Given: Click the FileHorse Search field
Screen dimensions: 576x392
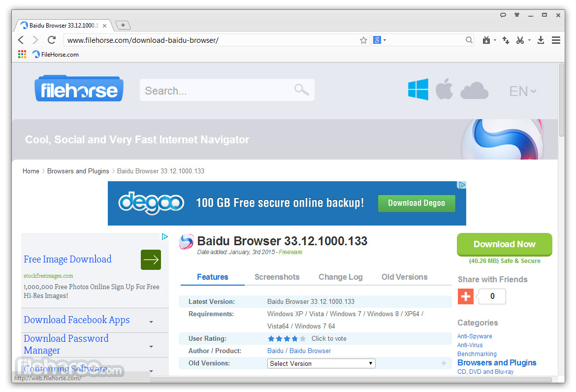Looking at the screenshot, I should click(x=217, y=91).
